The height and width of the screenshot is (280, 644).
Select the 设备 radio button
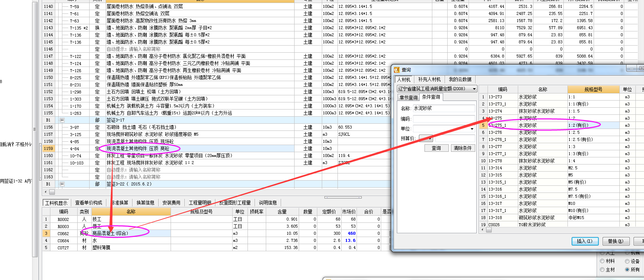pos(627,261)
